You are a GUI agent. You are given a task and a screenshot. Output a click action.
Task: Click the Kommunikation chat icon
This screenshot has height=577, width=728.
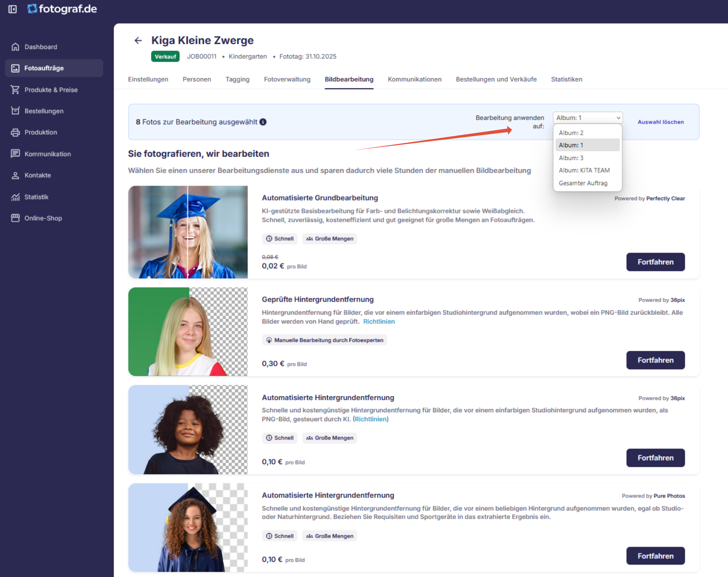click(x=15, y=154)
